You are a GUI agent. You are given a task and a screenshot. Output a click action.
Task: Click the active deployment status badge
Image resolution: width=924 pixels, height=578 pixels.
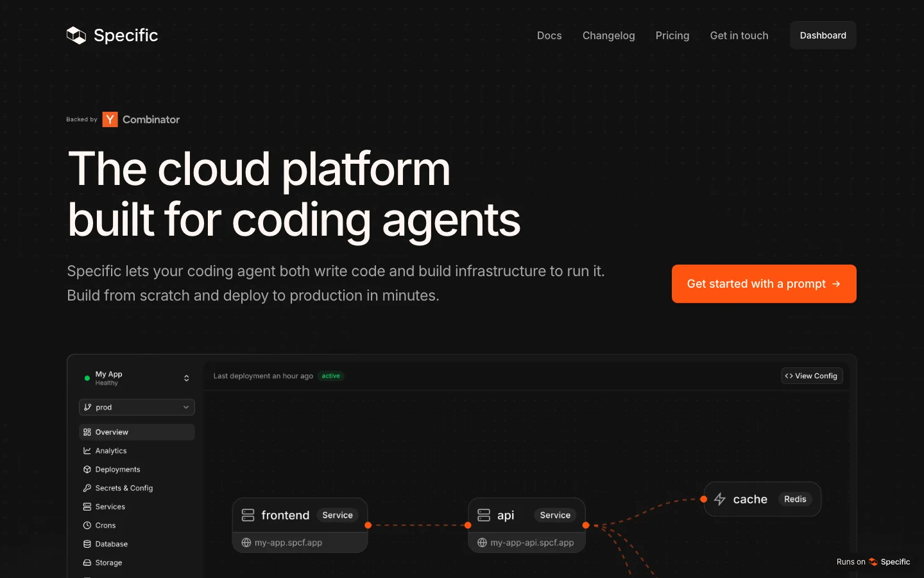coord(331,376)
